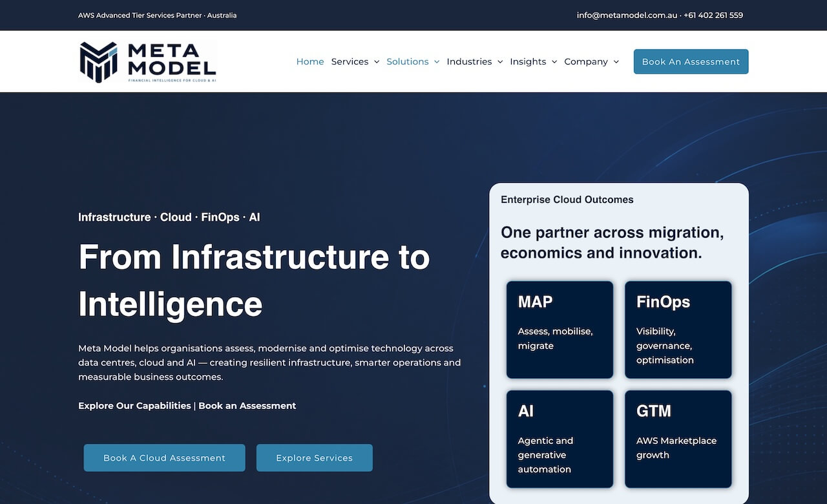Click the Meta Model logo
827x504 pixels.
[x=147, y=61]
